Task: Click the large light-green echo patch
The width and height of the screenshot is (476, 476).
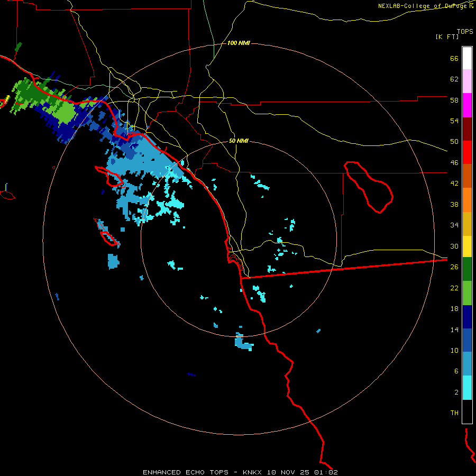Action: tap(65, 112)
